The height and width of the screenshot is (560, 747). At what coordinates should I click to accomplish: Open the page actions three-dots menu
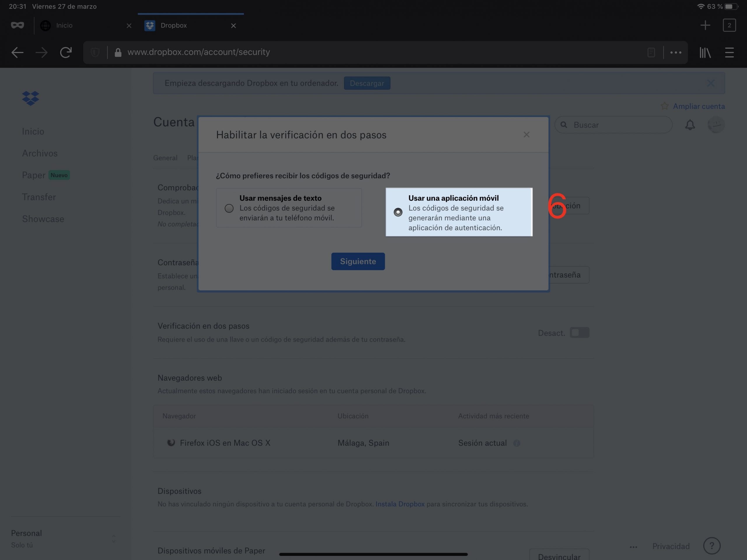click(676, 52)
